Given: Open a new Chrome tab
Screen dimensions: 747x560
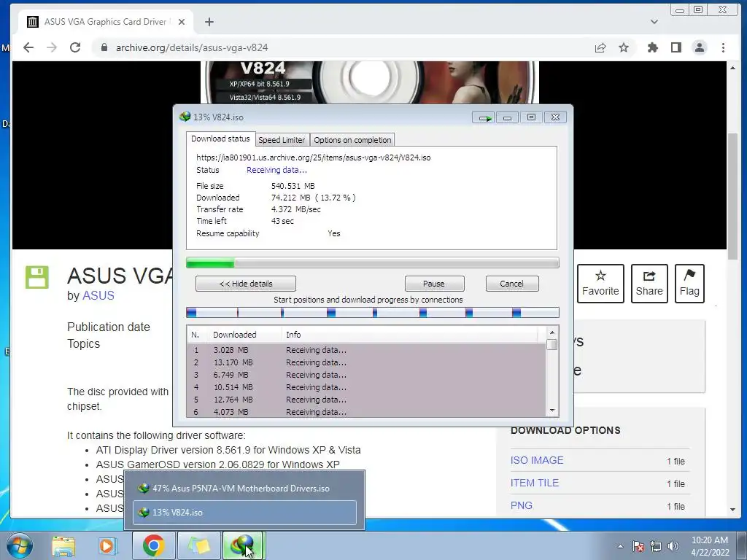Looking at the screenshot, I should 209,22.
